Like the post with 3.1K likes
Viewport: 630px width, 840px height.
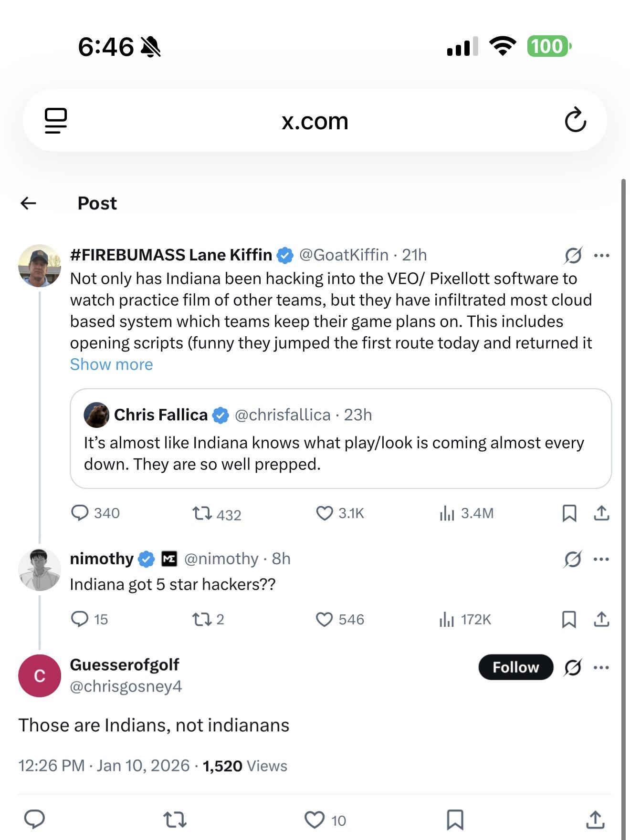(x=325, y=513)
